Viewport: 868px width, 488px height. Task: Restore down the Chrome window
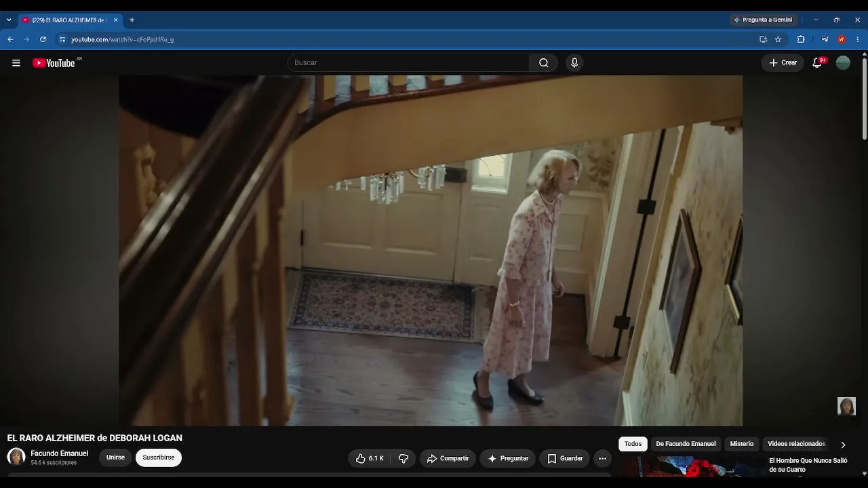click(x=837, y=20)
